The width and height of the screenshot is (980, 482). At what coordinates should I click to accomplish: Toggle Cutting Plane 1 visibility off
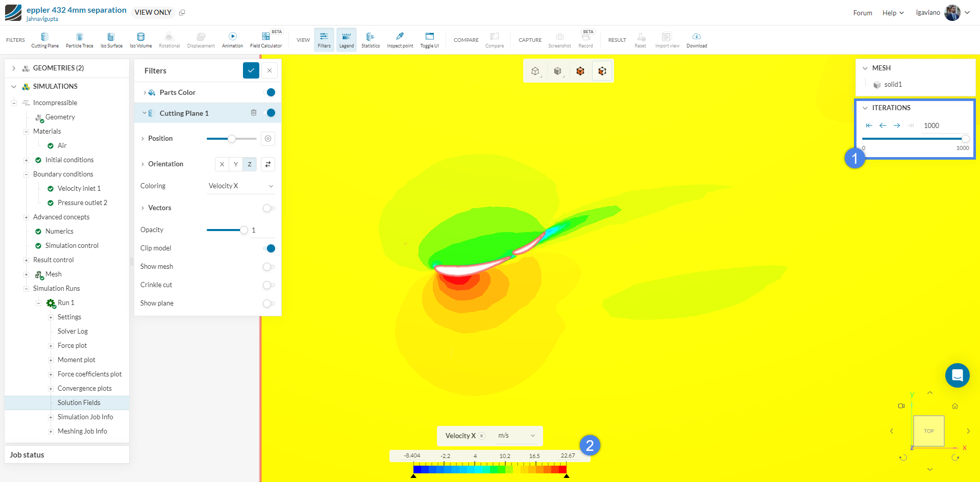coord(270,113)
